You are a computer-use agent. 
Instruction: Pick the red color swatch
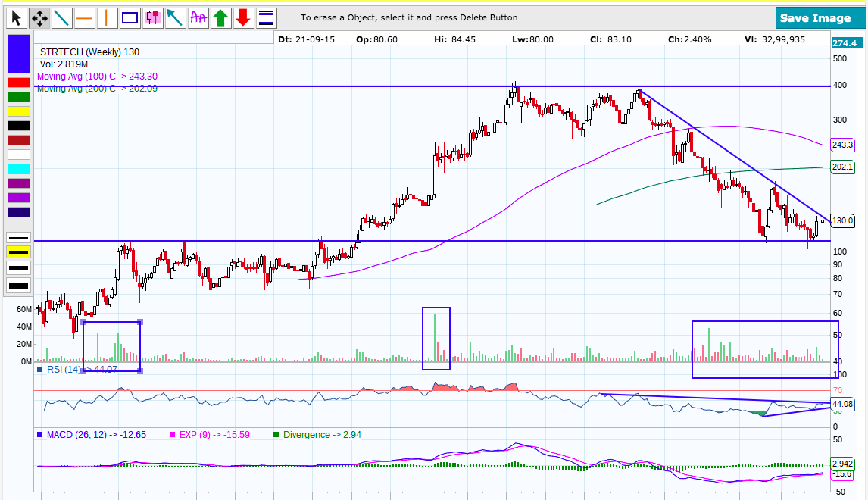coord(19,83)
